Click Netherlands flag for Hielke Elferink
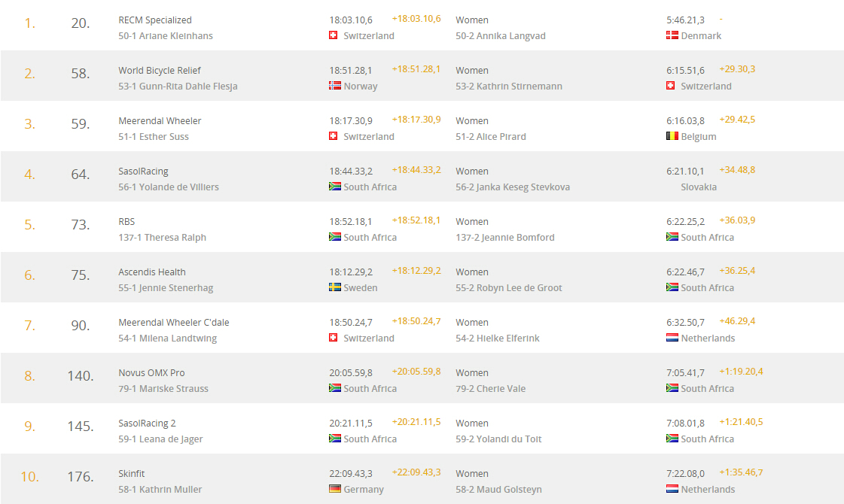Viewport: 844px width, 504px height. (672, 337)
